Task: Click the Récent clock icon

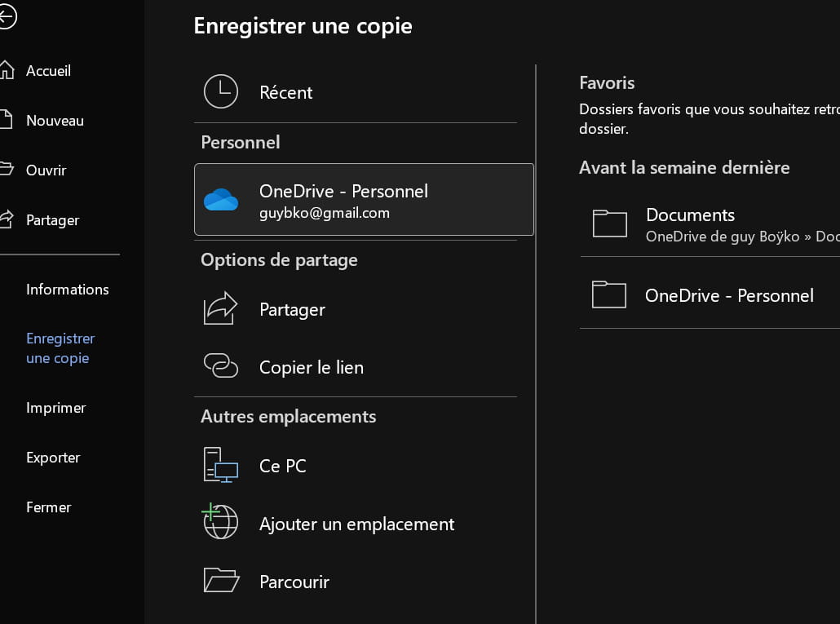Action: [x=220, y=92]
